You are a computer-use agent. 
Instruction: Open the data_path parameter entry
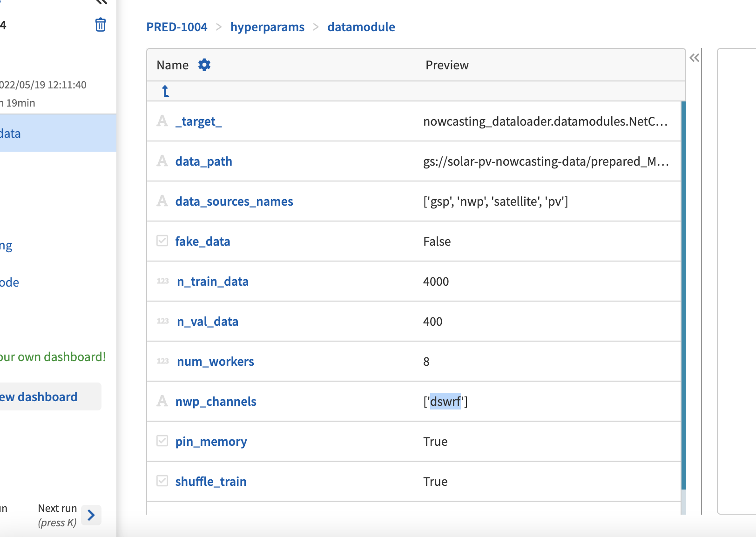203,161
